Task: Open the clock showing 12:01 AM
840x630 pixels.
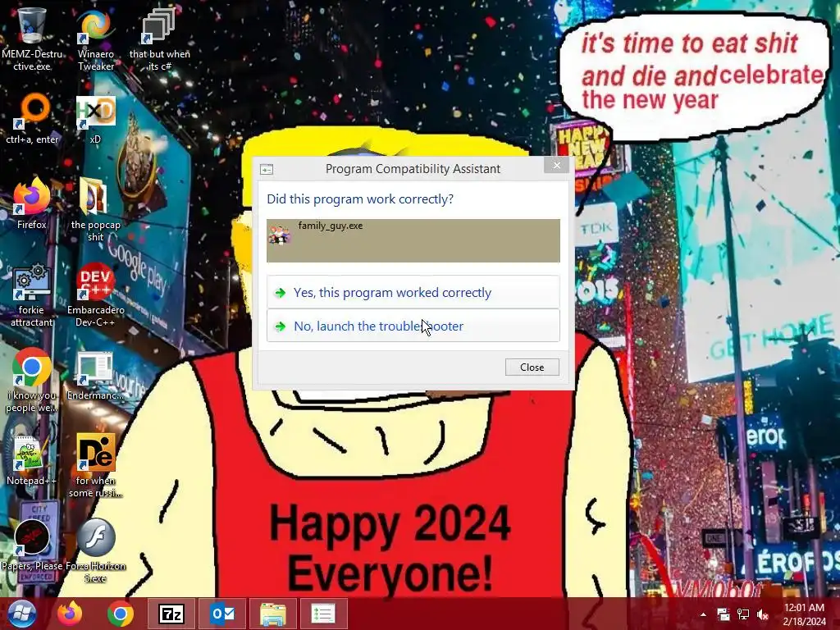Action: point(804,614)
